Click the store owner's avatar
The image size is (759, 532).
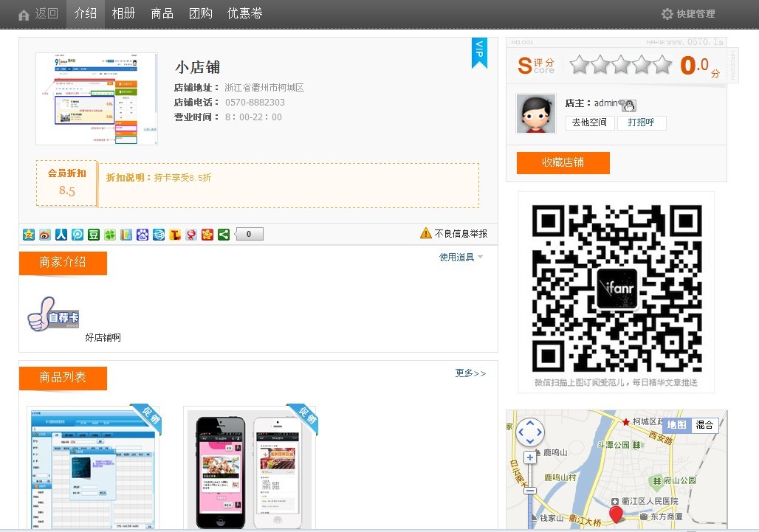(536, 114)
